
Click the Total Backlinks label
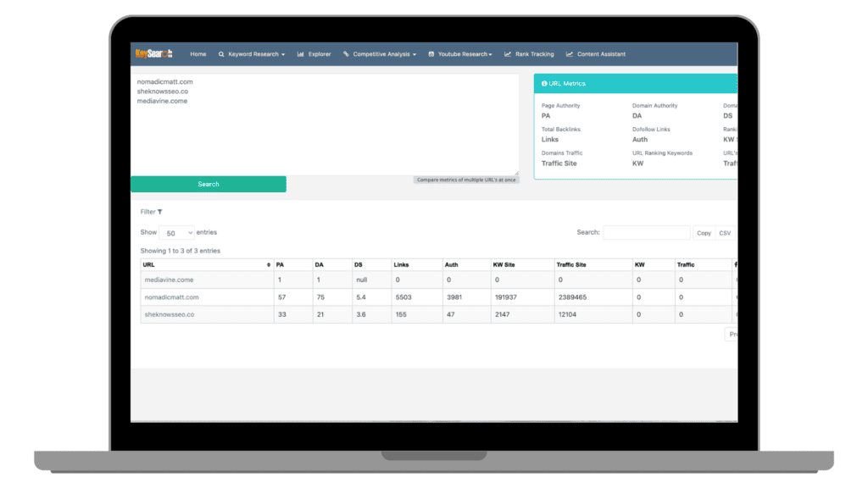pos(561,130)
